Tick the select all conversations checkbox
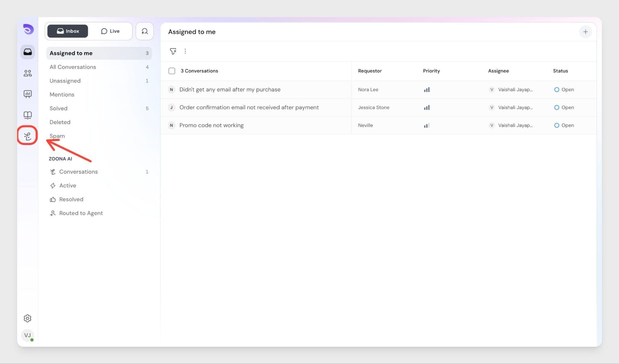 click(x=172, y=71)
